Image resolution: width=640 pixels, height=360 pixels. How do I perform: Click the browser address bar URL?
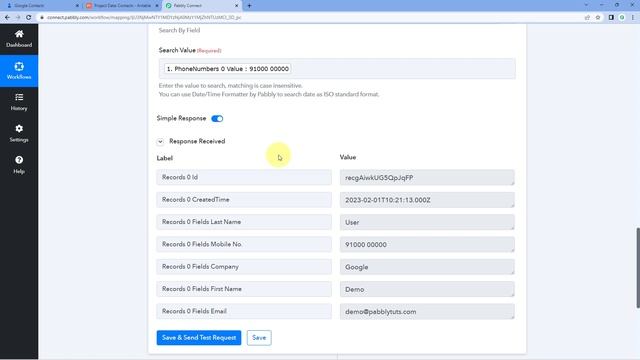coord(144,18)
